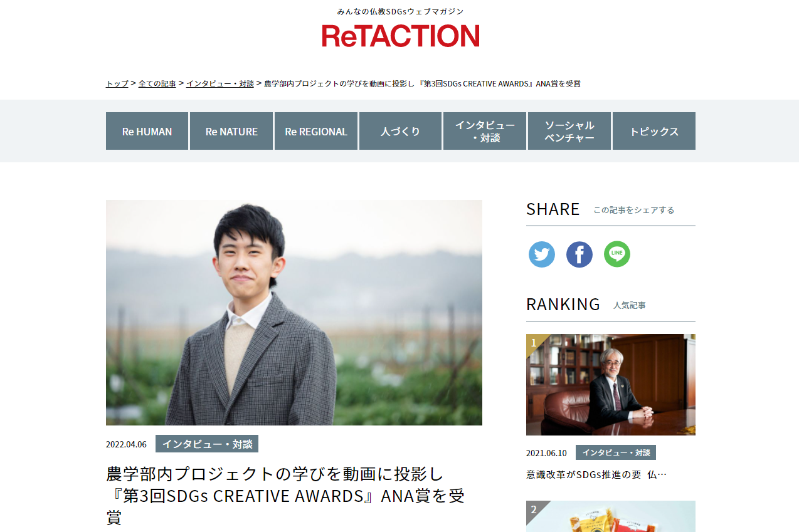Click the category tag under the ranking 1 article
The width and height of the screenshot is (799, 532).
(x=616, y=452)
